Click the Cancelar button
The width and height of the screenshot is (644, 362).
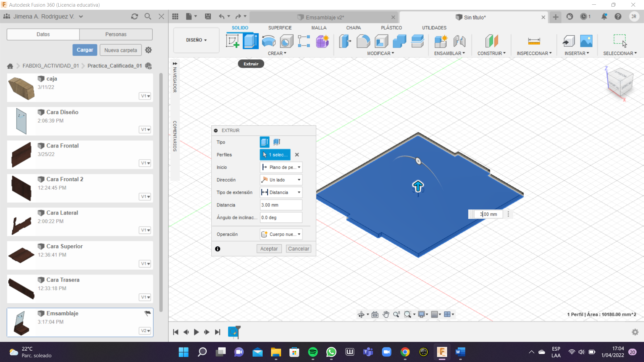299,249
